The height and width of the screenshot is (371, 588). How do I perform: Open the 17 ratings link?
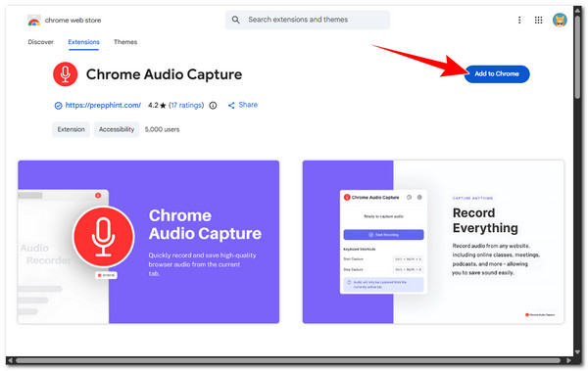(186, 106)
